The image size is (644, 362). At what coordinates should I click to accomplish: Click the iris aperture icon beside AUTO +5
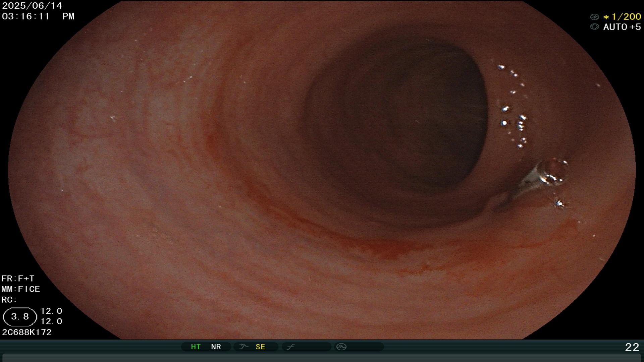tap(594, 27)
